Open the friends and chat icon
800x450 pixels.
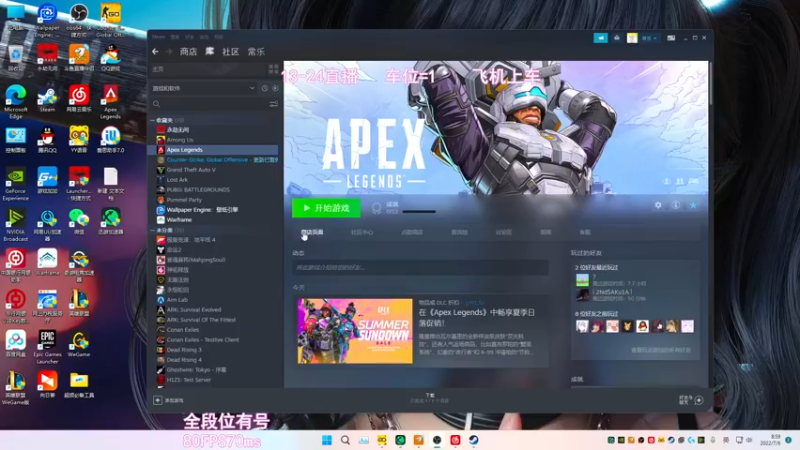[699, 401]
